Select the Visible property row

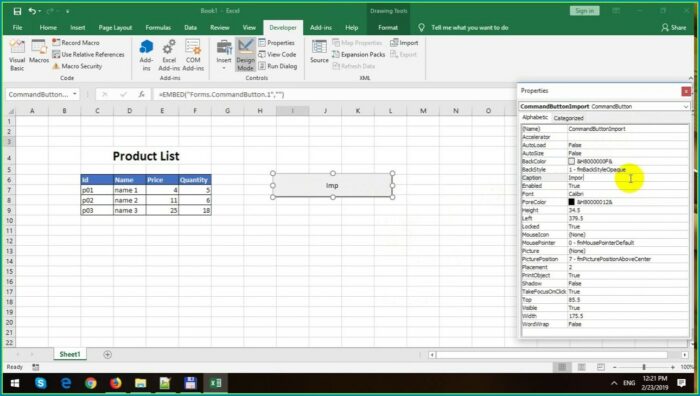605,308
